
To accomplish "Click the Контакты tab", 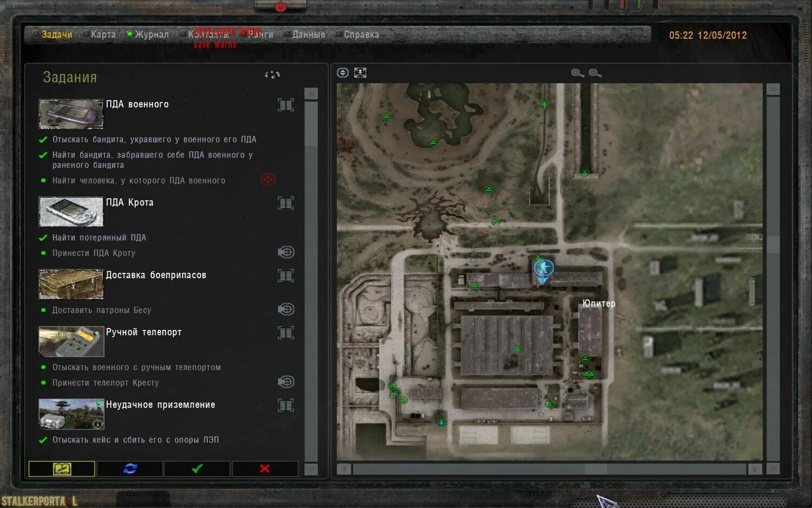I will [209, 35].
